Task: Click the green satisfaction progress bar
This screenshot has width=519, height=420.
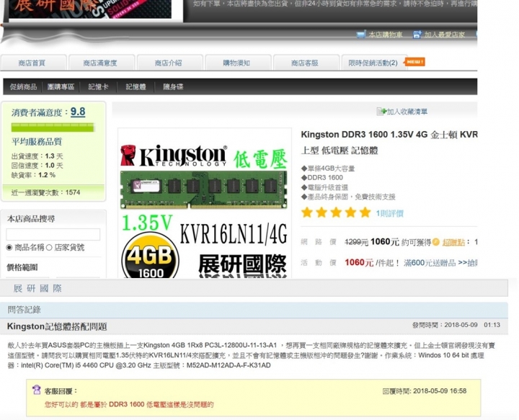Action: pos(53,128)
